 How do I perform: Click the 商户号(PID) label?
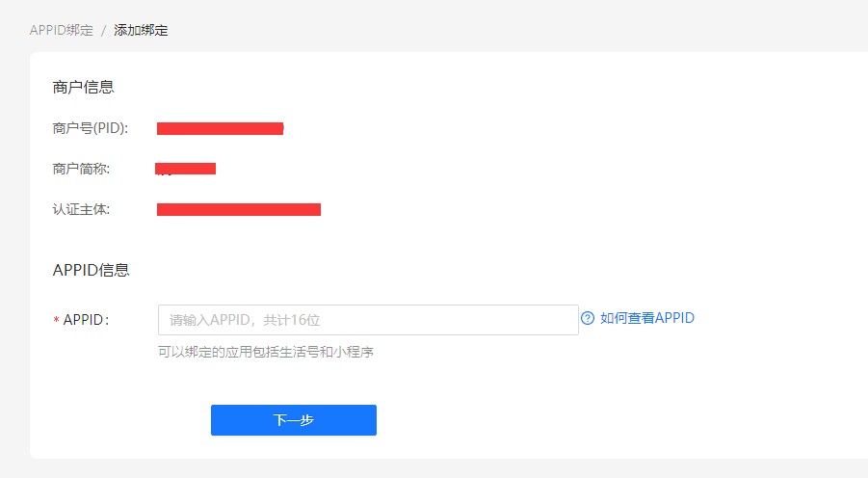pos(91,128)
